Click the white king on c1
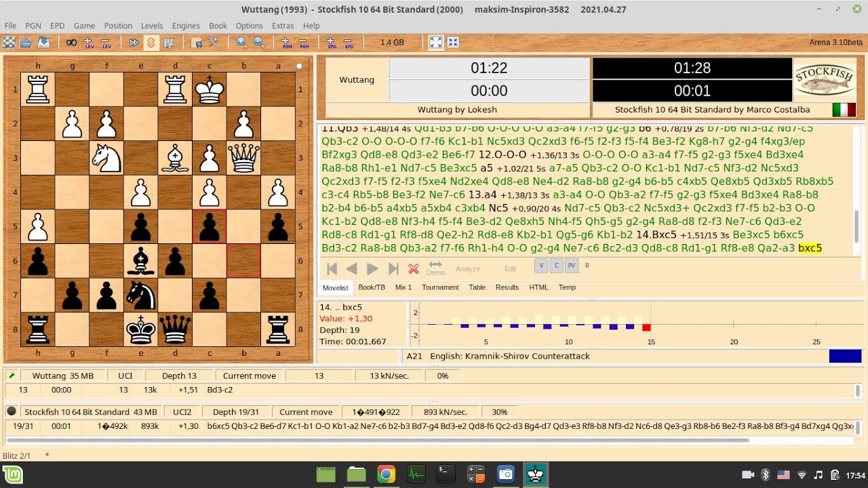The height and width of the screenshot is (488, 868). (x=210, y=89)
